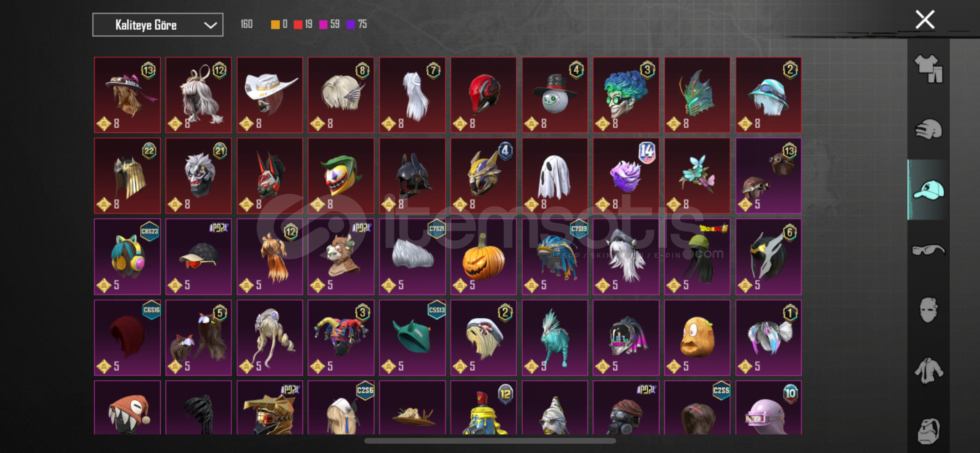This screenshot has height=453, width=980.
Task: Close the inventory with the X icon
Action: (925, 20)
